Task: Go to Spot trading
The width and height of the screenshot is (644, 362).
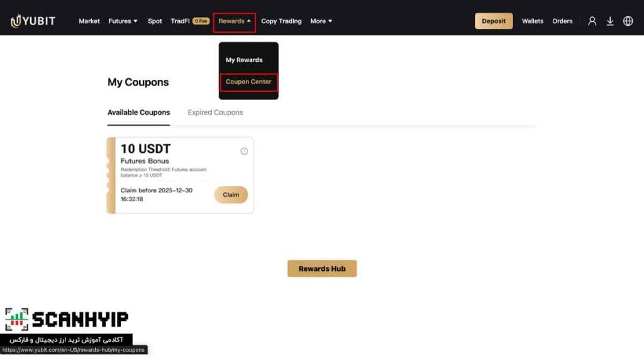Action: point(155,21)
